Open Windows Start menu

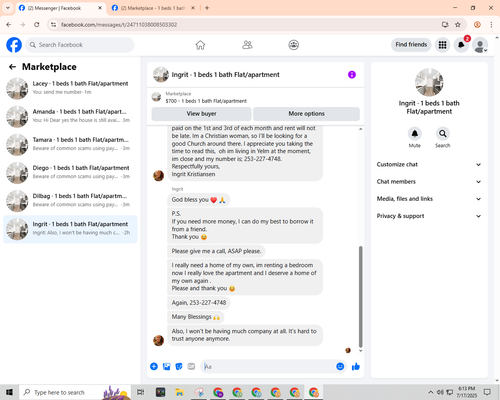(9, 392)
